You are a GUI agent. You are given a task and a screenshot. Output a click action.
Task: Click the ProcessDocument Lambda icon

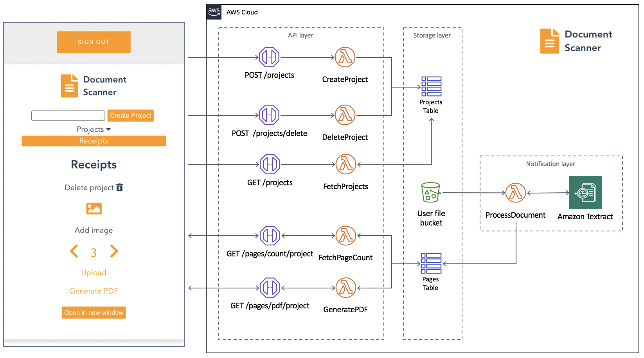516,193
